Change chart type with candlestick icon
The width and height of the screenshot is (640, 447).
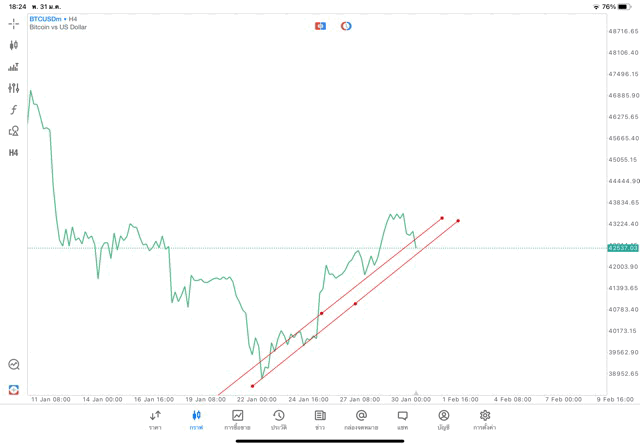pyautogui.click(x=13, y=45)
